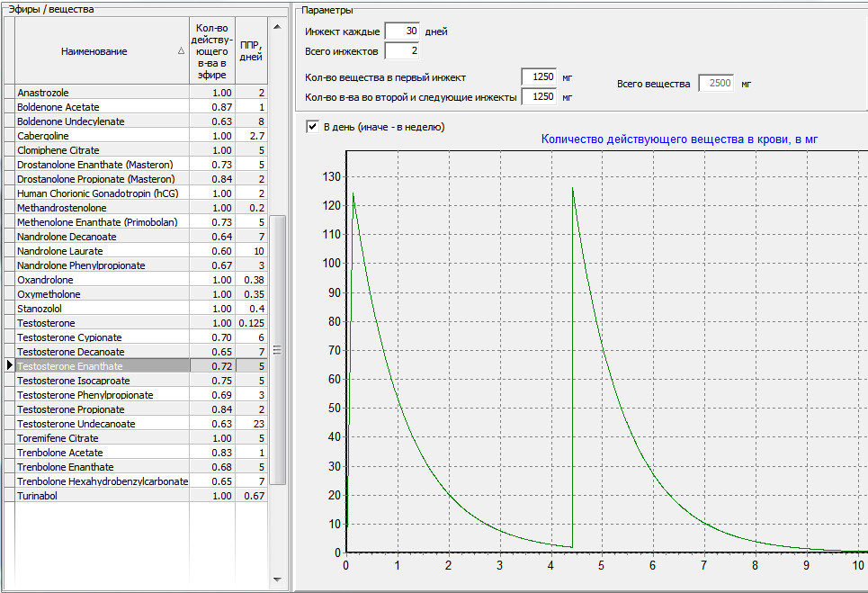The image size is (868, 593).
Task: Click the row indicator arrow beside Testosterone Enanthate
Action: point(9,366)
